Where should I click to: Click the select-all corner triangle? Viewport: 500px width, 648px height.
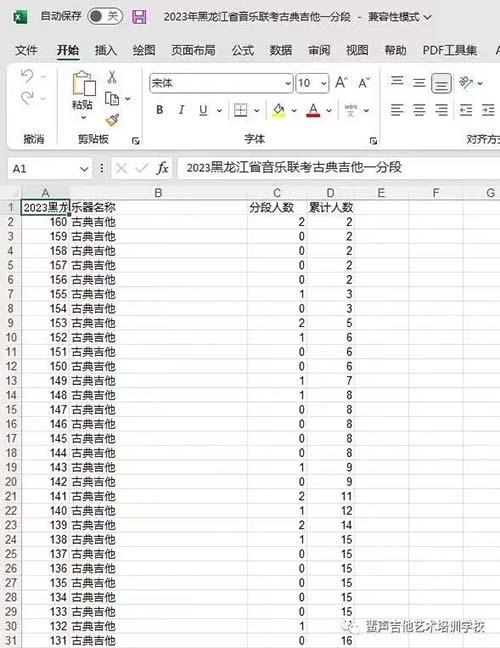tap(13, 193)
